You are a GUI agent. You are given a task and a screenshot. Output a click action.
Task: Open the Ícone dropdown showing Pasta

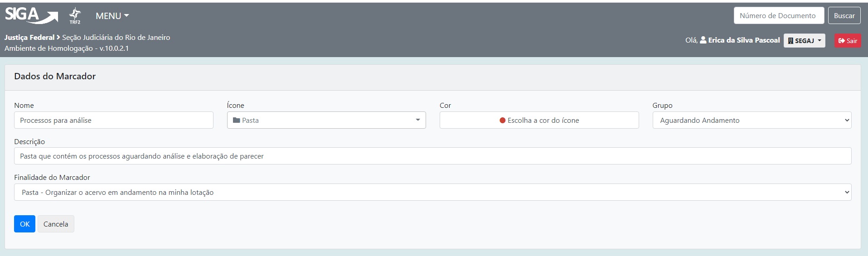(x=326, y=121)
